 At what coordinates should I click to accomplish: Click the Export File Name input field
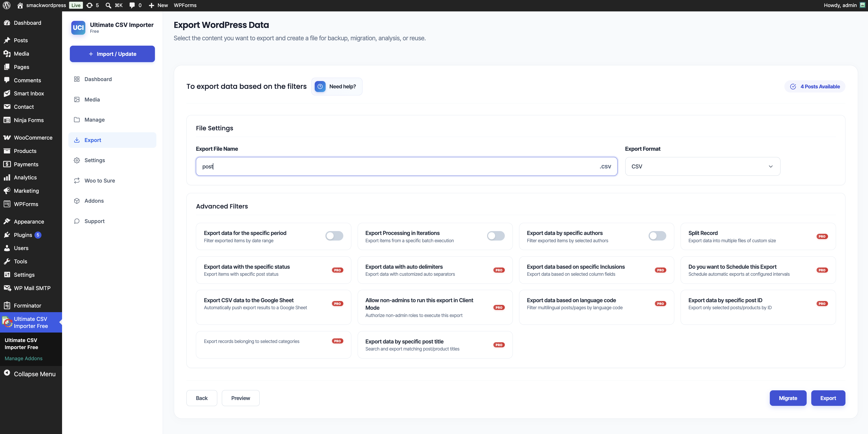tap(406, 166)
